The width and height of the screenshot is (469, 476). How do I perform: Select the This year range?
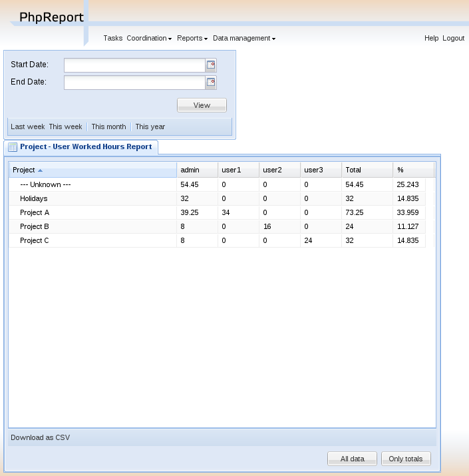coord(150,126)
